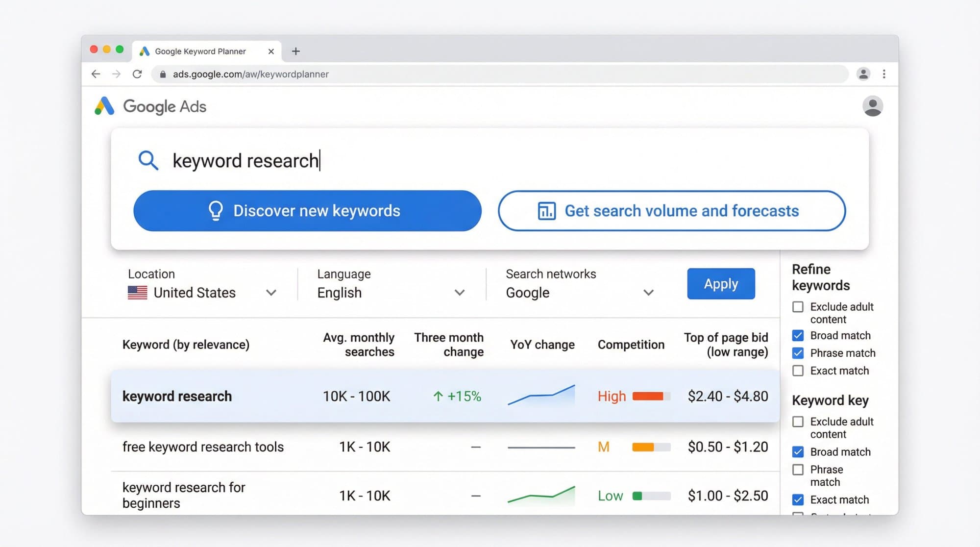Apply the selected filters
Screen dimensions: 980x547
point(721,284)
